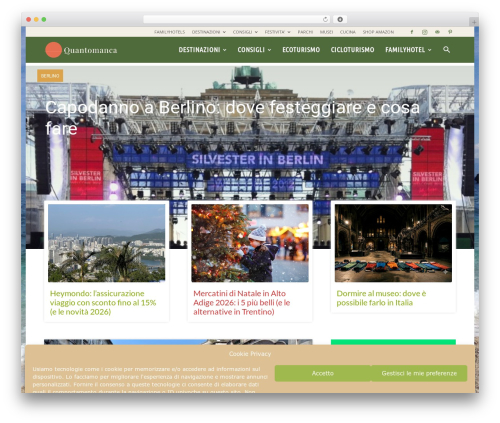Click Accetto cookie button
Image resolution: width=500 pixels, height=423 pixels.
[x=323, y=373]
